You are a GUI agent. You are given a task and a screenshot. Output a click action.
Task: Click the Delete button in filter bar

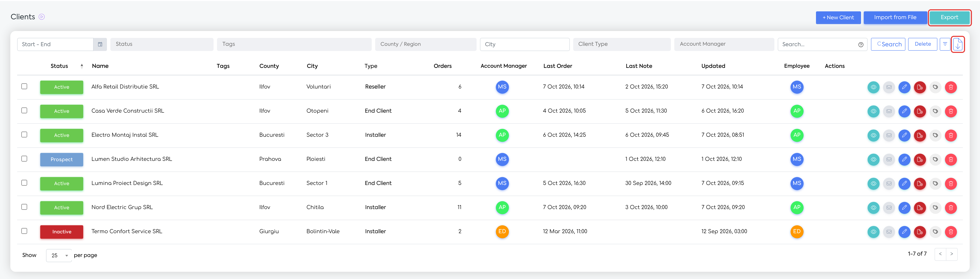coord(923,44)
